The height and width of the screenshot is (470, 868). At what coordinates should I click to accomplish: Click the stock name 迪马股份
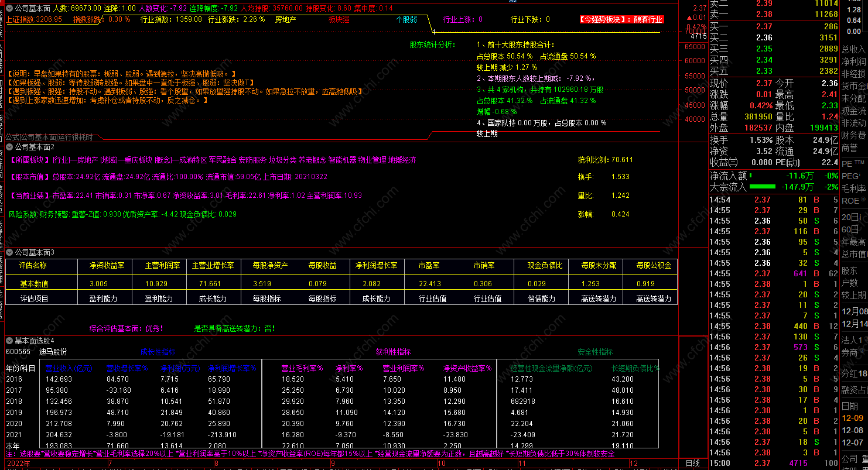click(53, 352)
